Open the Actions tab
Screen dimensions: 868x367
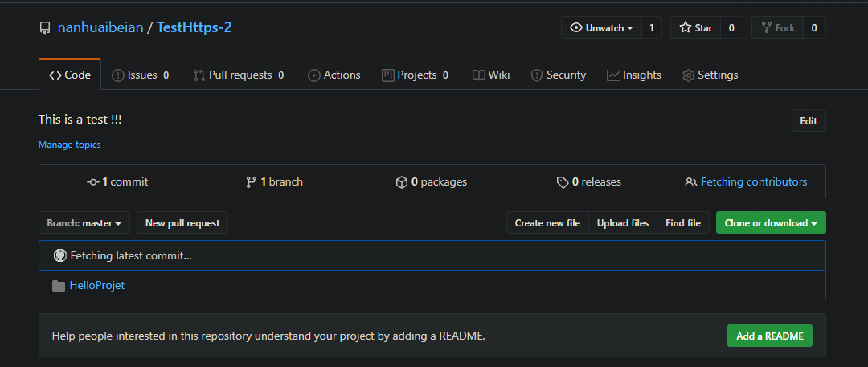point(334,75)
